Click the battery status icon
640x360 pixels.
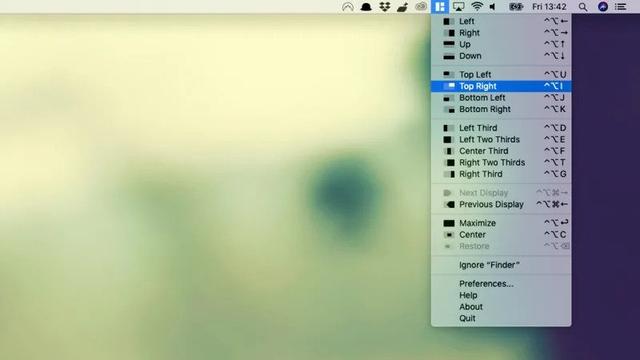click(x=516, y=7)
